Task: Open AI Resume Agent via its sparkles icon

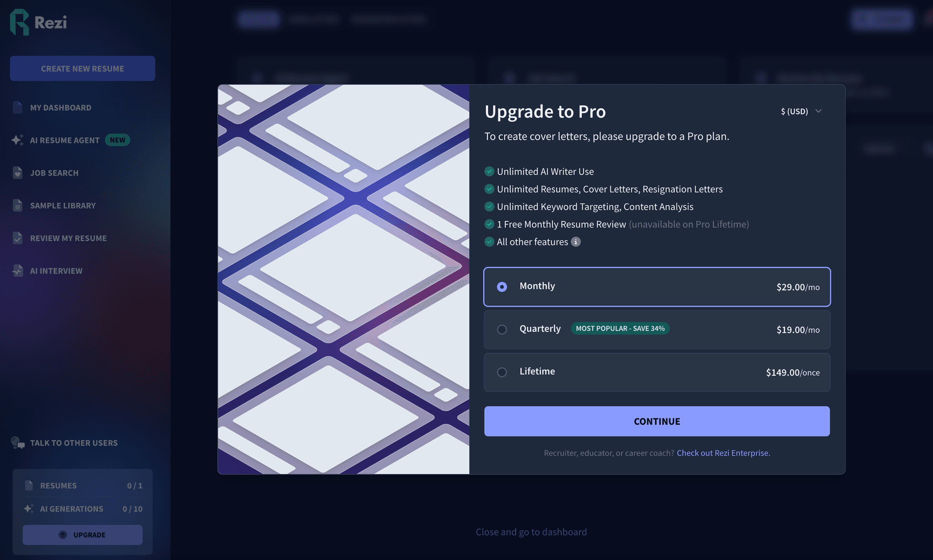Action: pos(17,140)
